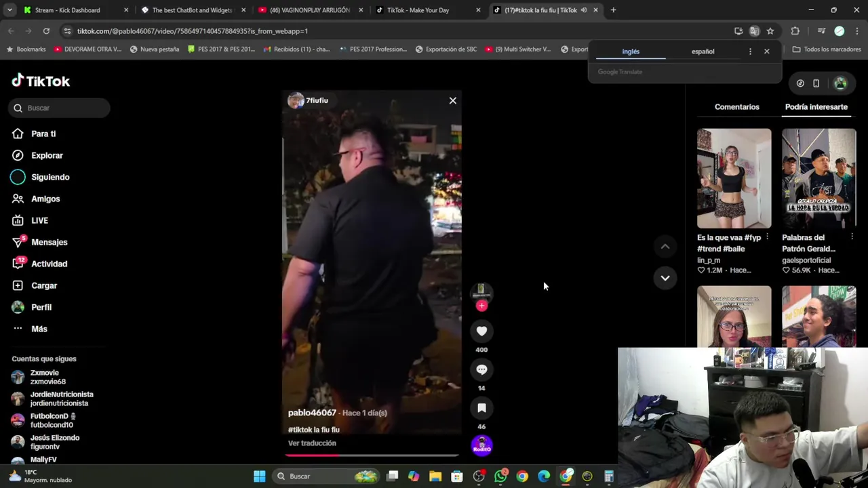This screenshot has height=488, width=868.
Task: Like the video with the heart icon
Action: click(481, 331)
